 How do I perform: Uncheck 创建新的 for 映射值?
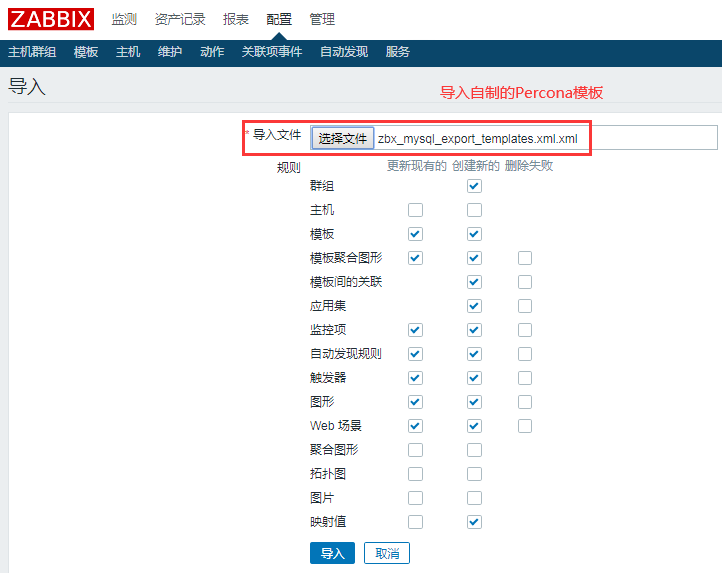(474, 521)
